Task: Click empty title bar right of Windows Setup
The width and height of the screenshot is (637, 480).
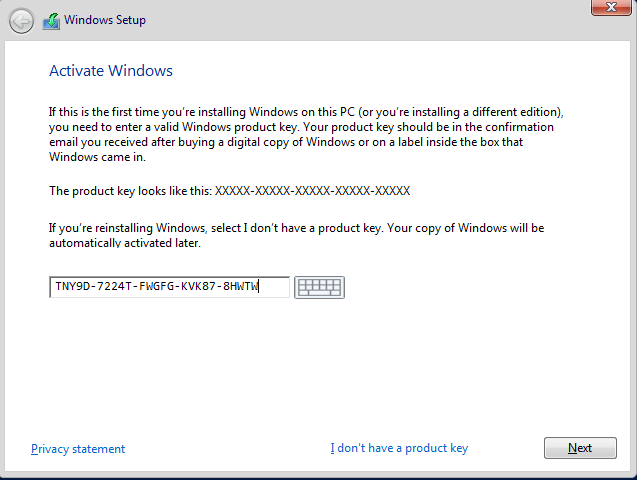Action: (x=366, y=20)
